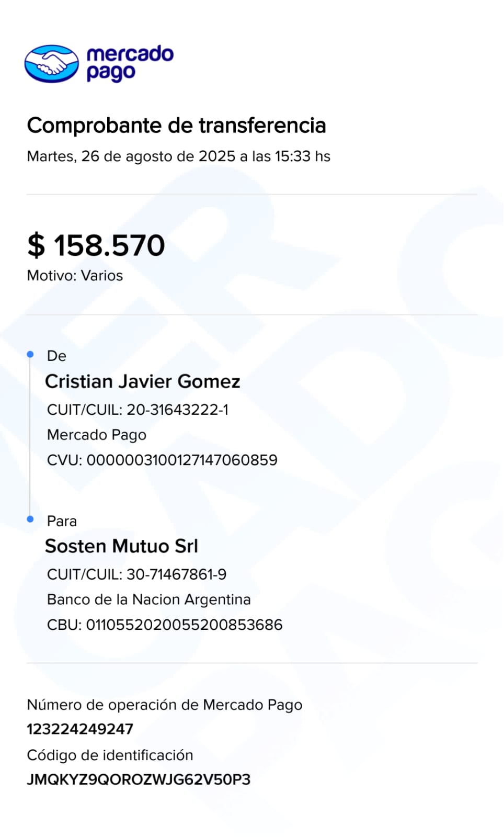Viewport: 504px width, 837px height.
Task: Click the operation number 123224249247
Action: (80, 729)
